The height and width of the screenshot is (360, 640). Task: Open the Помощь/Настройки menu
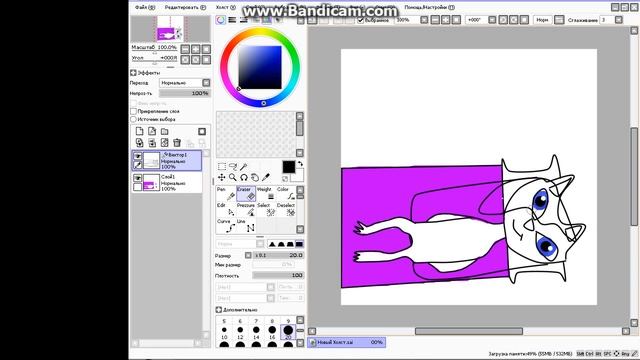coord(429,7)
